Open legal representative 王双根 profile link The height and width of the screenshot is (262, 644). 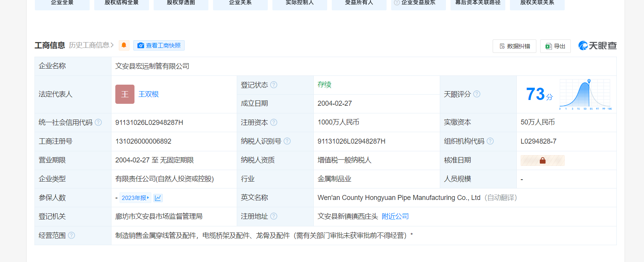click(x=149, y=94)
